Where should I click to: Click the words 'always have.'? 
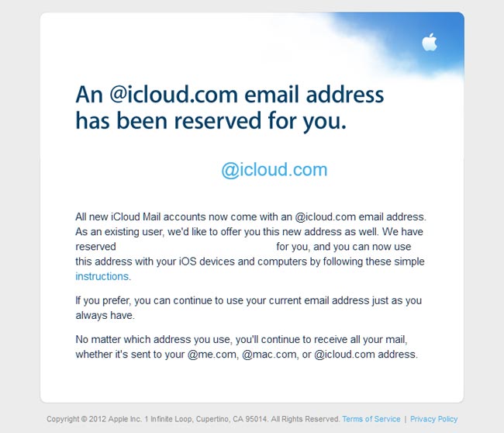[x=105, y=316]
